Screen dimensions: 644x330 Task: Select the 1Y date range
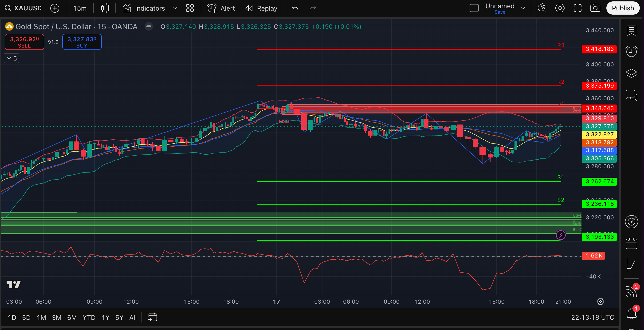pyautogui.click(x=106, y=318)
